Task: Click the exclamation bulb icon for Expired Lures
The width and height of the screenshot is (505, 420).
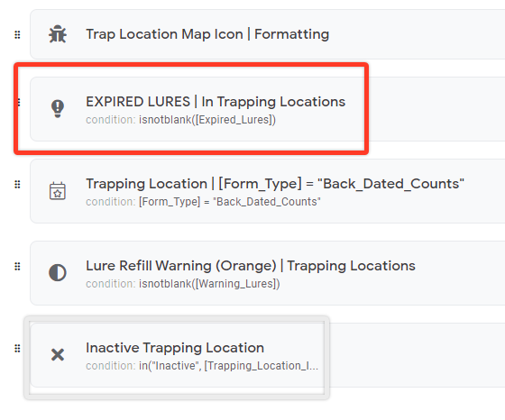Action: point(58,108)
